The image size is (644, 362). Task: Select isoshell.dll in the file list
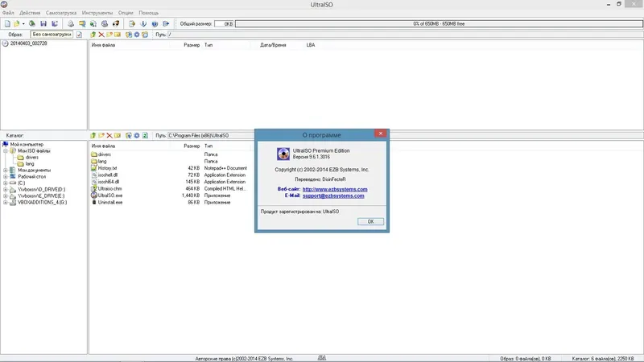pos(108,175)
